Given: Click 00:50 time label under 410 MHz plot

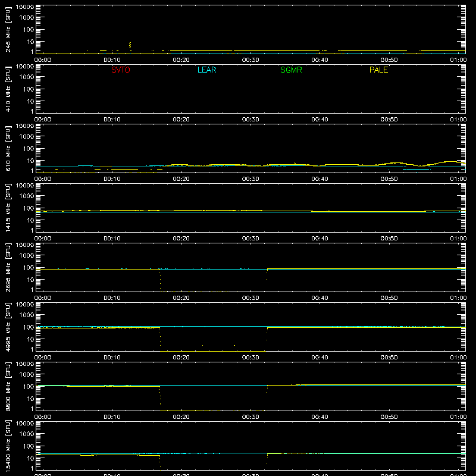Looking at the screenshot, I should pos(389,120).
